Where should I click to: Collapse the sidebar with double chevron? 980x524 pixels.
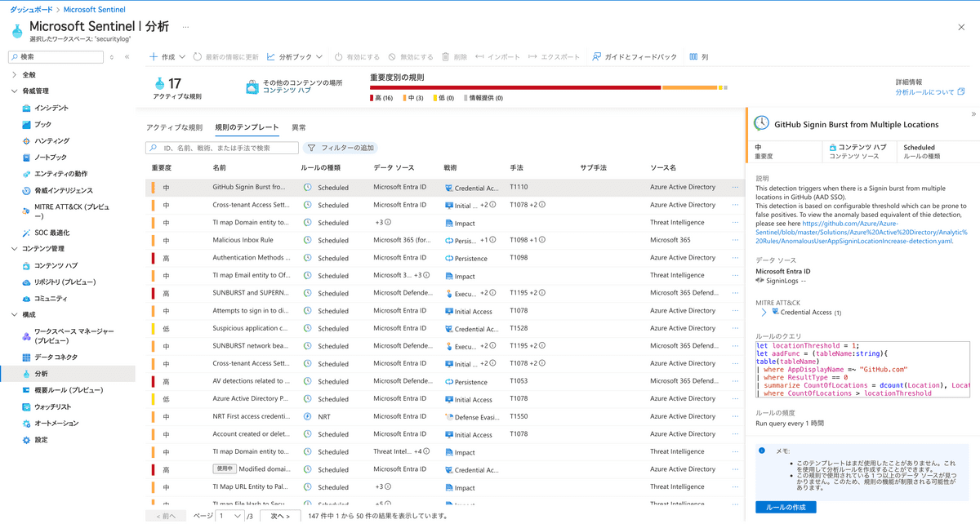[x=127, y=57]
